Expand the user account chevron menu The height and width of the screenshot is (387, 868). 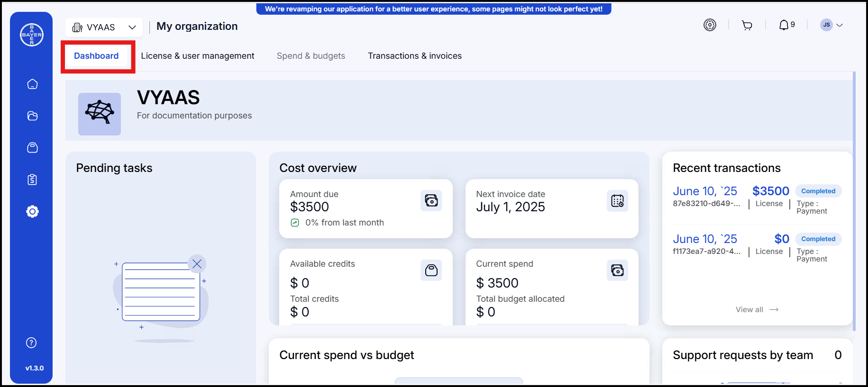tap(840, 25)
